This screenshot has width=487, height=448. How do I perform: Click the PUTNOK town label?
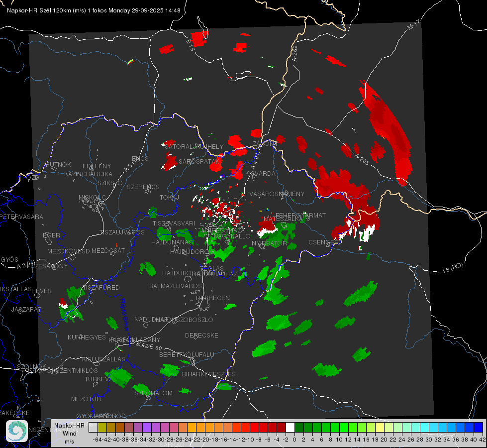click(x=58, y=165)
